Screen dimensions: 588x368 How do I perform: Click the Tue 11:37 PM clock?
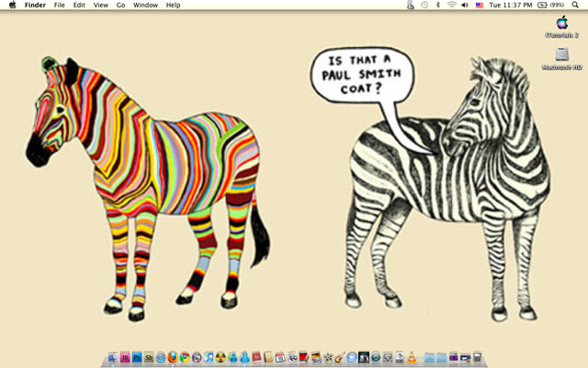pos(511,5)
